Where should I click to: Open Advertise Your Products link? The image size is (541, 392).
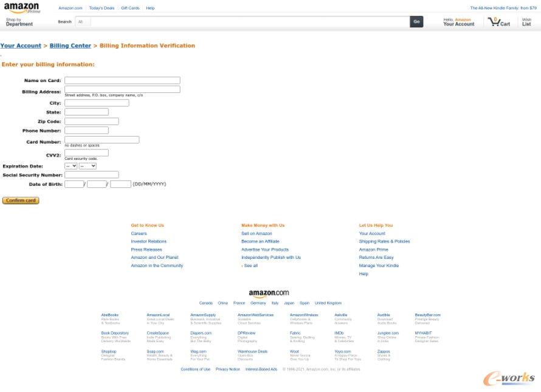(x=265, y=250)
